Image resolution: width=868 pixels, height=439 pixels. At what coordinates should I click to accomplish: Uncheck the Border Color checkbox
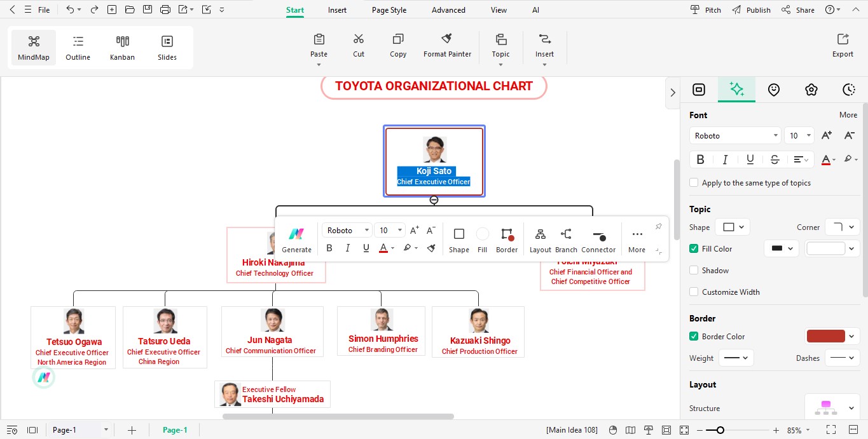tap(694, 337)
